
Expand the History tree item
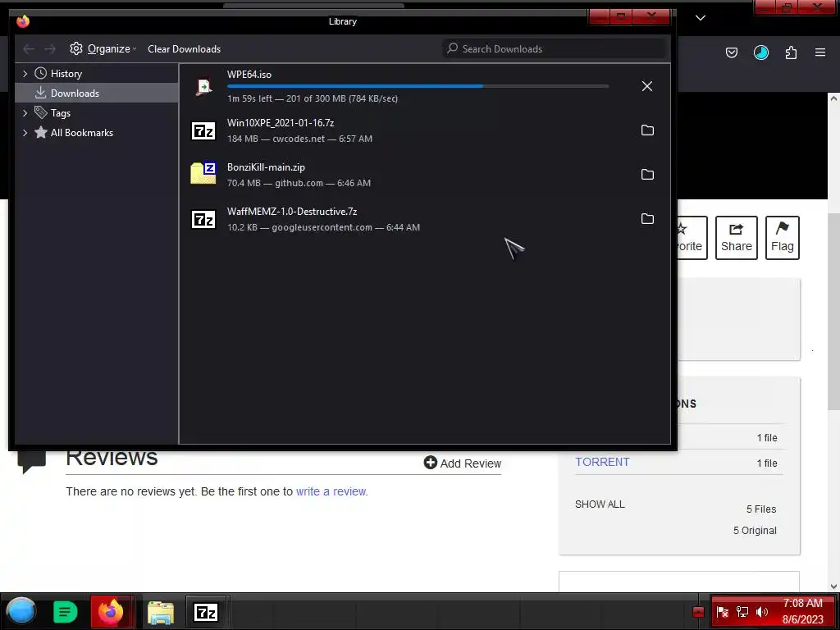25,73
